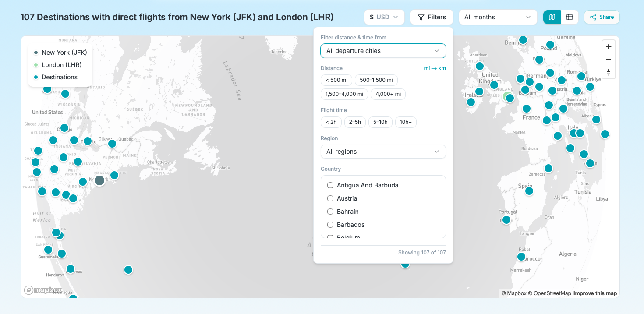Reset map bearing with compass icon
This screenshot has width=644, height=314.
[x=609, y=72]
